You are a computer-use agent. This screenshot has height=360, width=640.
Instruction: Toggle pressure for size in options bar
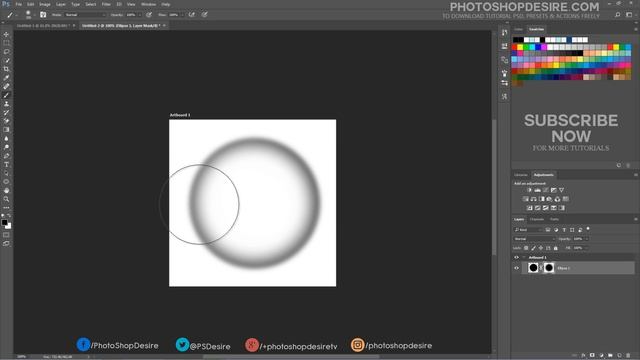point(204,15)
